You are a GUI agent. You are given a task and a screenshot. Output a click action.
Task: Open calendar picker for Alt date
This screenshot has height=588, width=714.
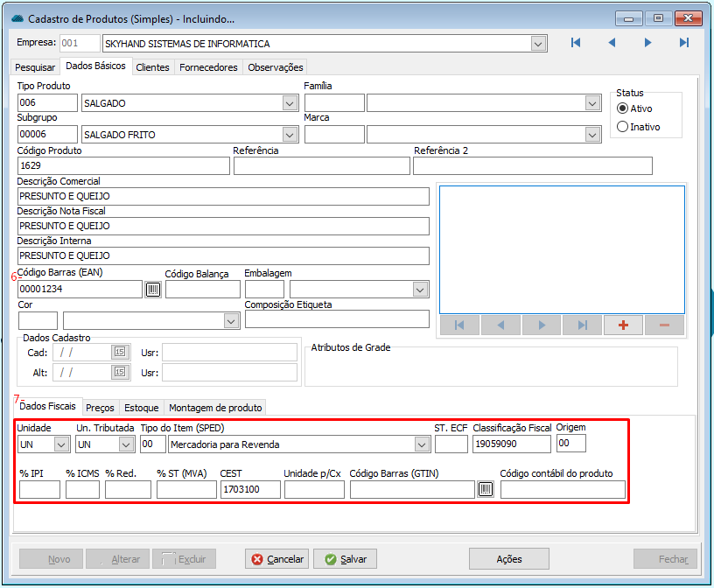pos(120,372)
